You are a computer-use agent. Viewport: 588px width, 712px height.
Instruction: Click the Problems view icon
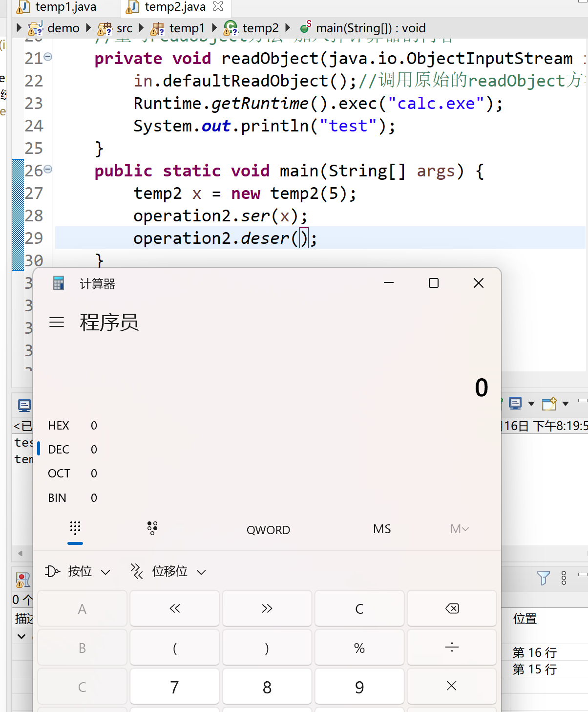pyautogui.click(x=23, y=580)
